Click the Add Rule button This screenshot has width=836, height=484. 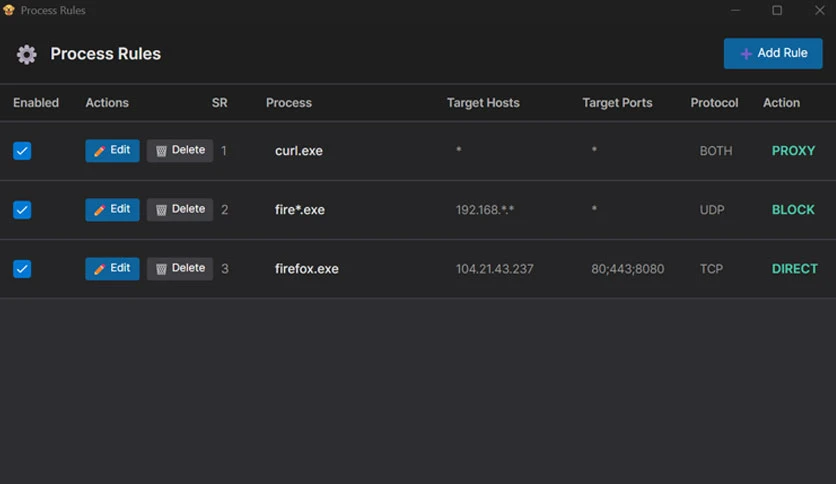coord(773,53)
